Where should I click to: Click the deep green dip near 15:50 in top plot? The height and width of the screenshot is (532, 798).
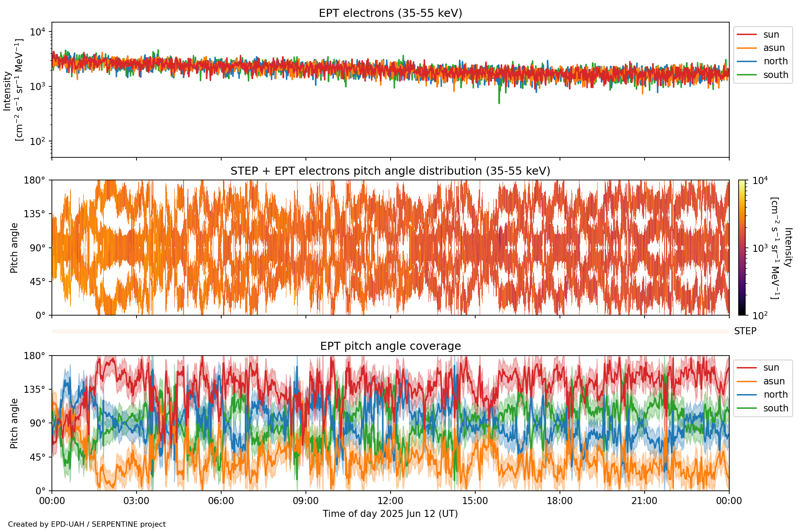499,101
